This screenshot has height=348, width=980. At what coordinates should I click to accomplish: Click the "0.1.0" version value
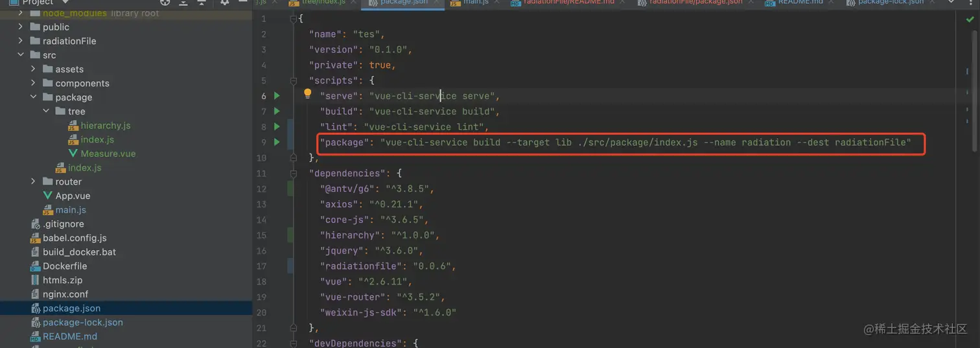[x=388, y=50]
